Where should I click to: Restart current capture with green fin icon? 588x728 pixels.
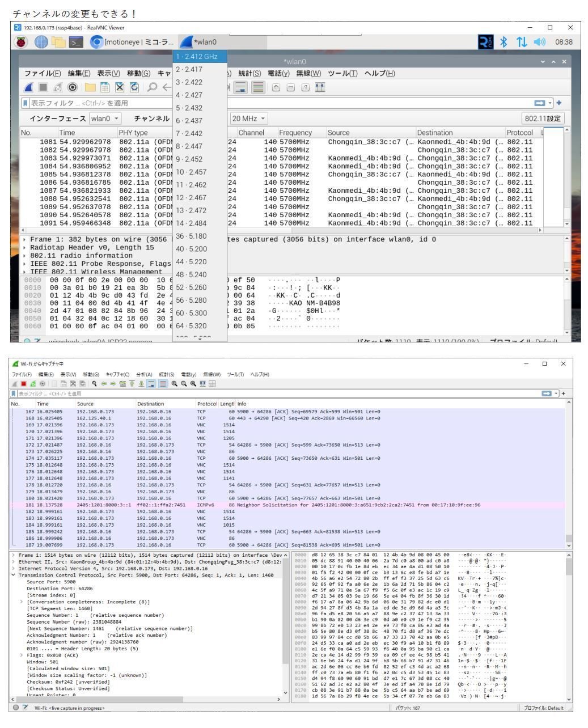[x=33, y=383]
